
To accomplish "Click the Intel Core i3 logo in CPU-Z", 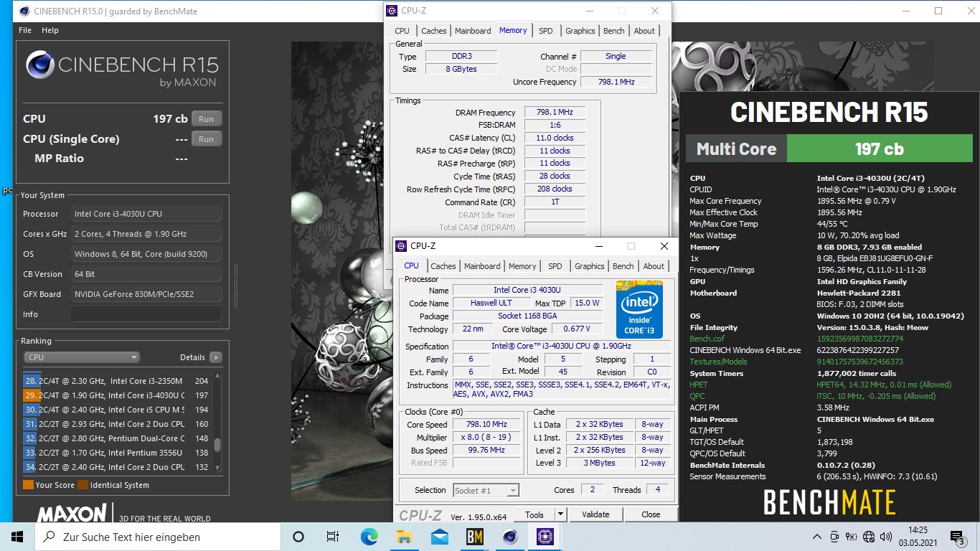I will tap(639, 310).
